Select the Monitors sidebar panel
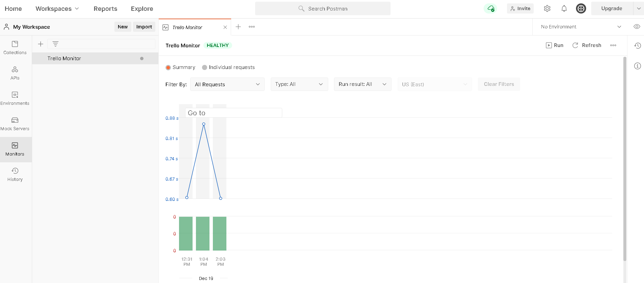 coord(15,149)
